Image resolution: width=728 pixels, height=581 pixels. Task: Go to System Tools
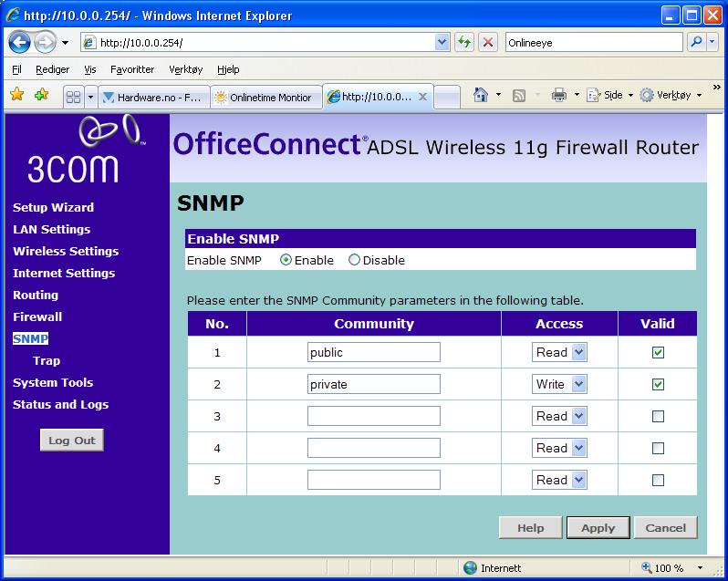point(53,382)
